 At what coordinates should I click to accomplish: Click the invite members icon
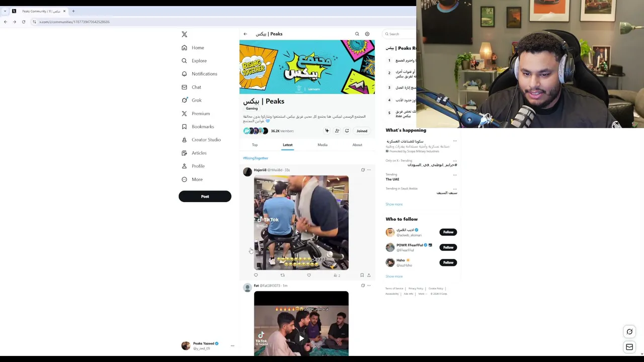[x=337, y=131]
